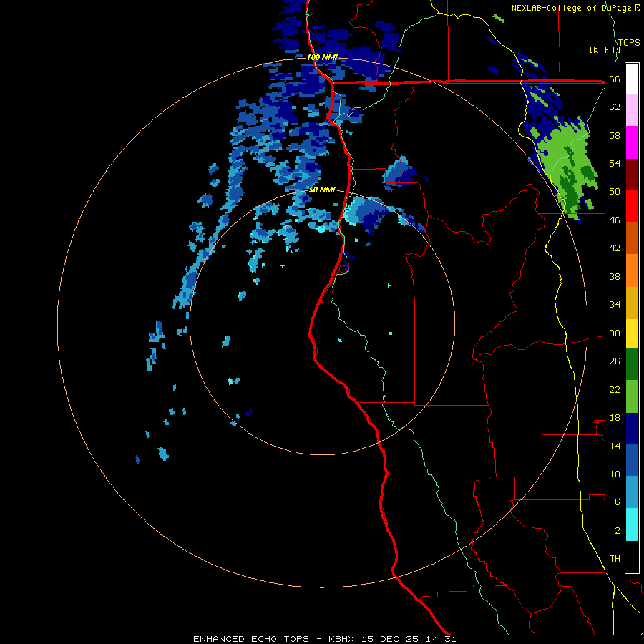644x644 pixels.
Task: Click the cyan legend swatch near 2
Action: (632, 525)
